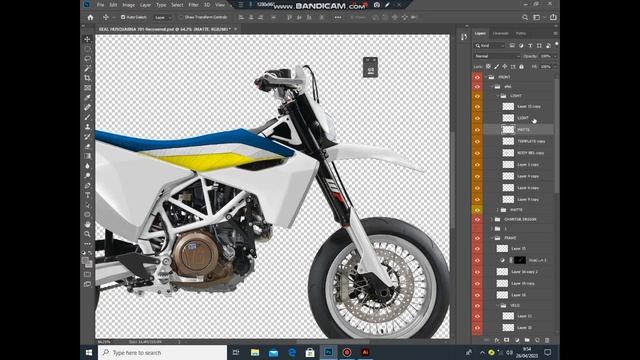This screenshot has height=360, width=640.
Task: Click the Type here to search box
Action: (x=162, y=352)
